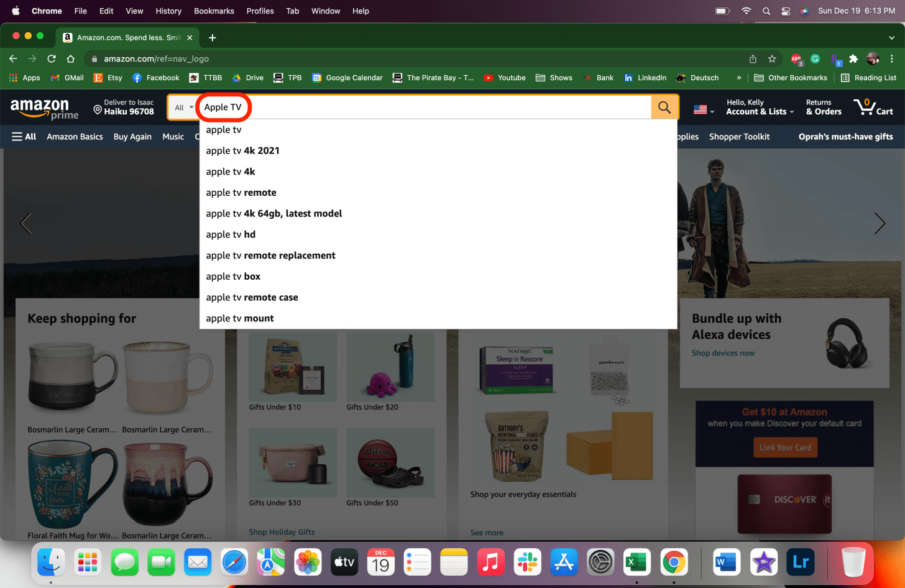
Task: Open Finder from the Dock
Action: click(51, 563)
